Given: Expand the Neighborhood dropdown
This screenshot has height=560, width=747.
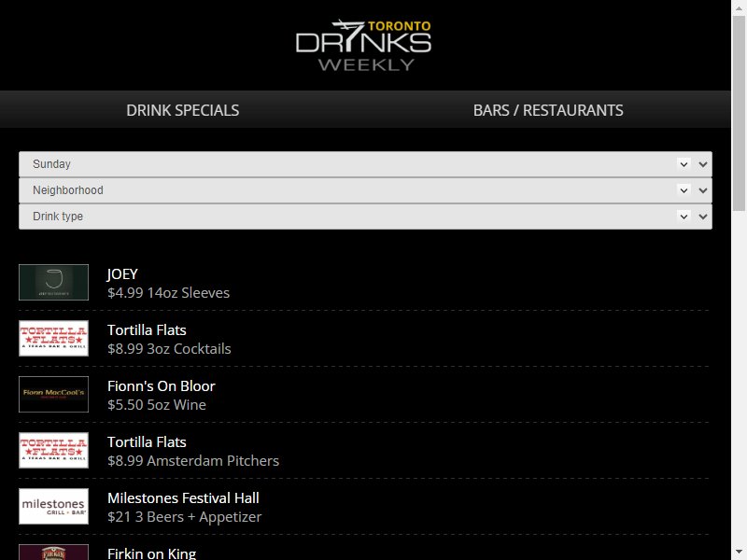Looking at the screenshot, I should [x=365, y=190].
